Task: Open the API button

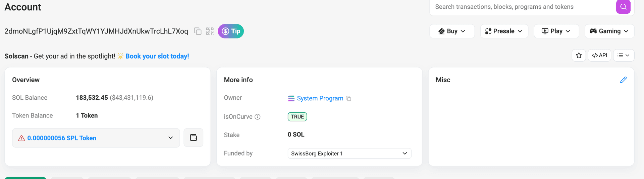Action: click(599, 56)
